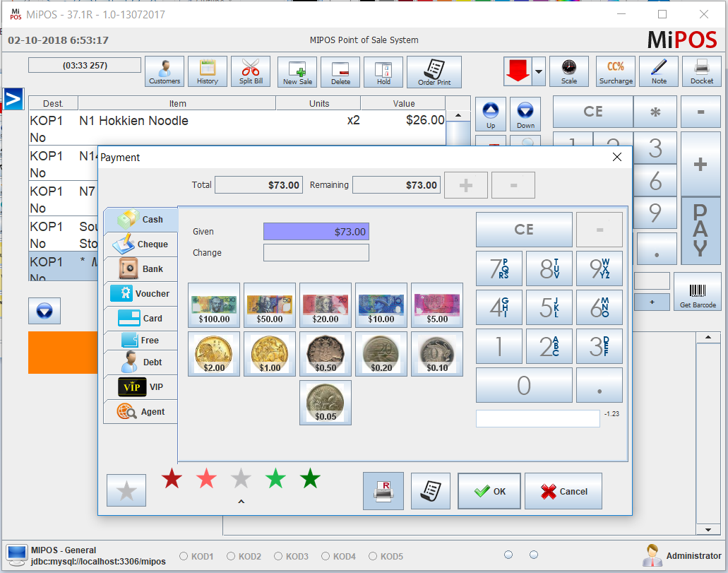Select the $50 note denomination
This screenshot has height=573, width=728.
click(269, 305)
